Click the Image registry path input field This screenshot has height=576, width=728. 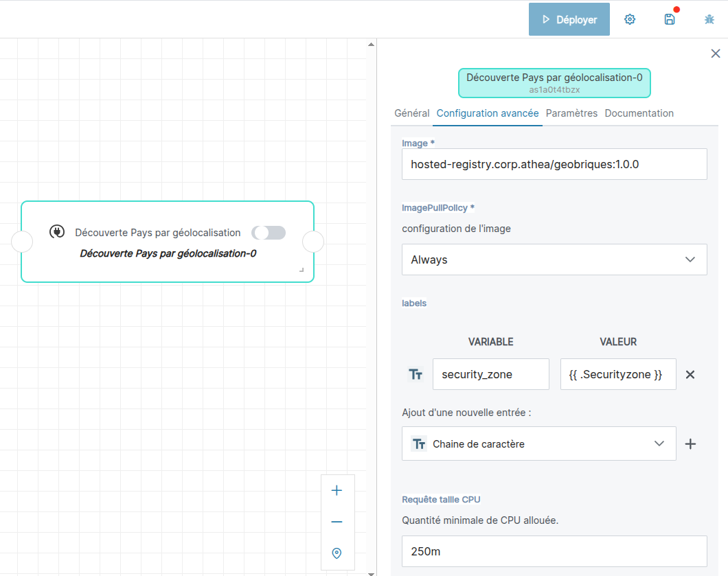click(554, 164)
